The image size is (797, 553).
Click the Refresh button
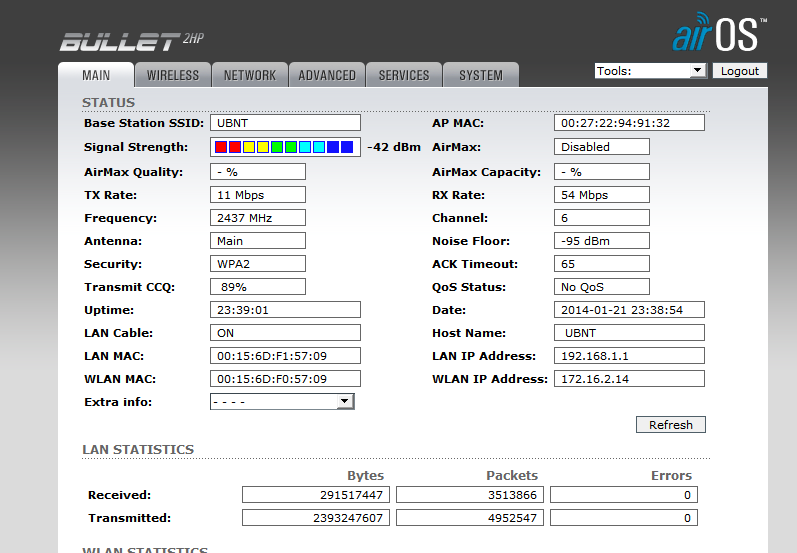(670, 425)
